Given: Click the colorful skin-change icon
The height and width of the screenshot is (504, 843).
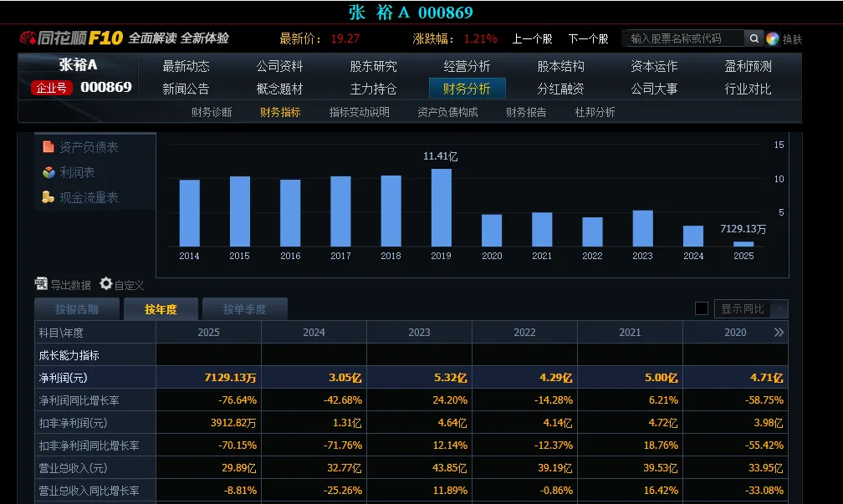Looking at the screenshot, I should [x=773, y=38].
